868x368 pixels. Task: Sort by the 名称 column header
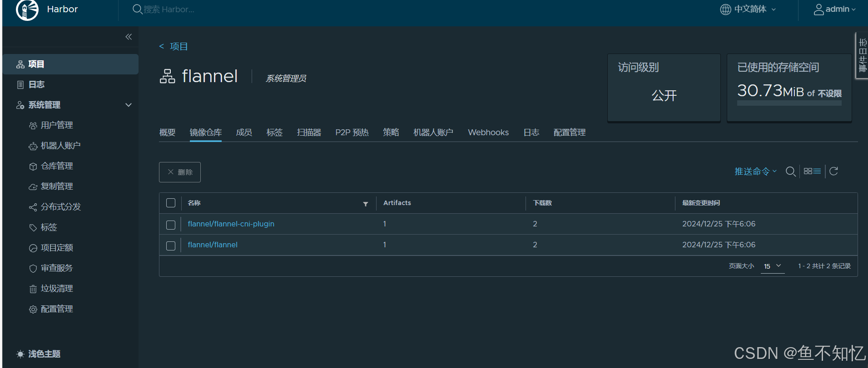click(x=194, y=203)
